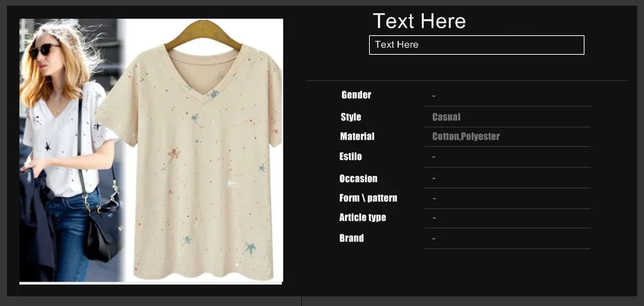This screenshot has height=306, width=644.
Task: Select the Gender label
Action: coord(356,95)
